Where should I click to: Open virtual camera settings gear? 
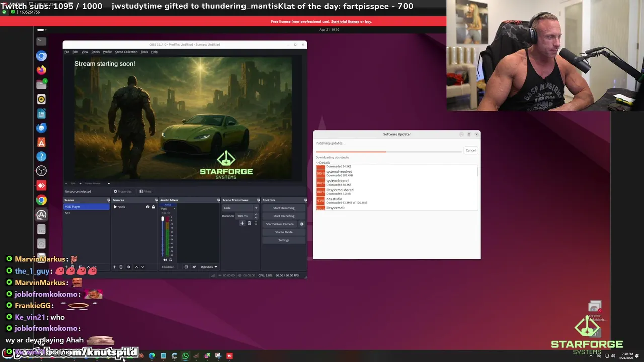pyautogui.click(x=302, y=224)
